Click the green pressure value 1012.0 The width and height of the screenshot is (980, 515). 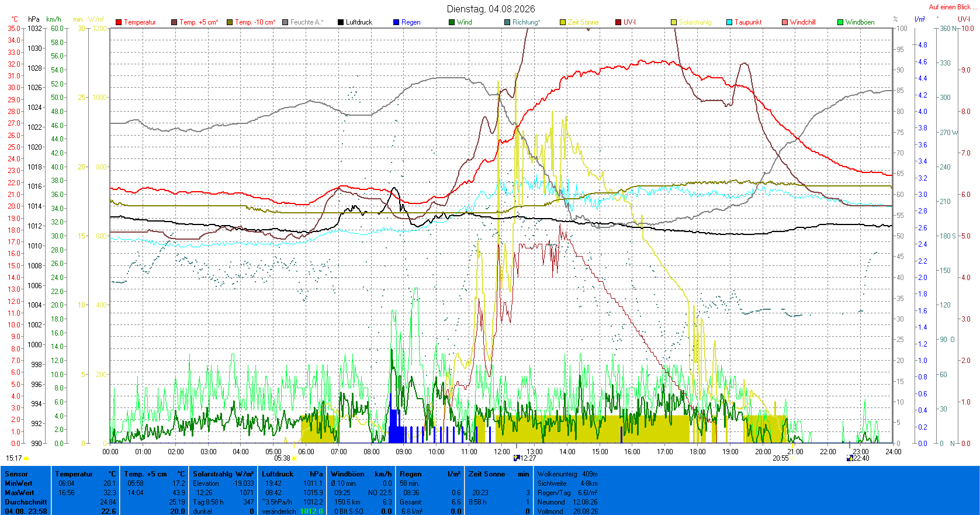click(x=311, y=511)
